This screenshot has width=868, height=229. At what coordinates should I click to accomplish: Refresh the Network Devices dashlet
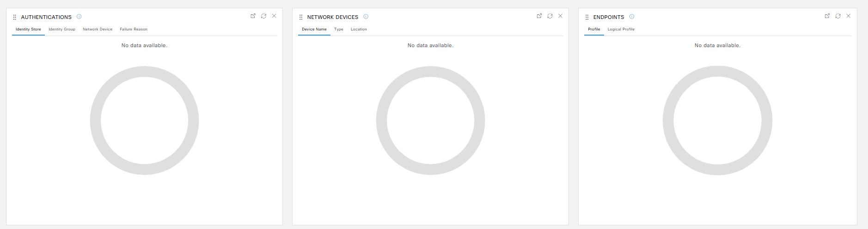(550, 16)
